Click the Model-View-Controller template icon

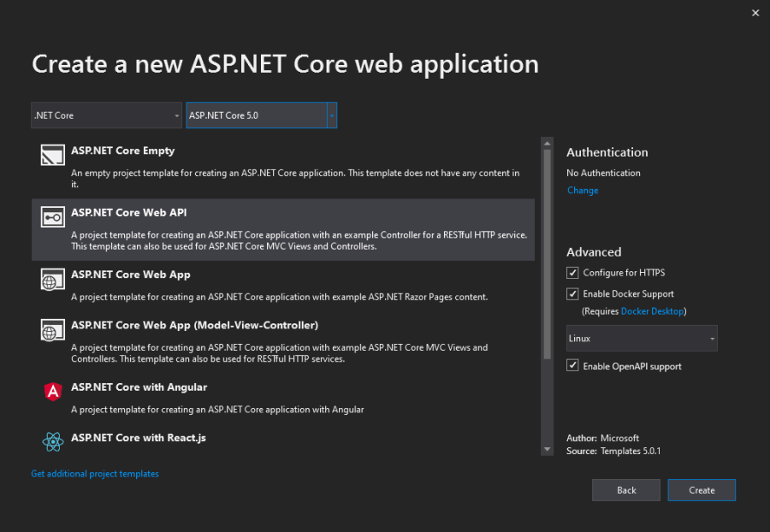(52, 330)
